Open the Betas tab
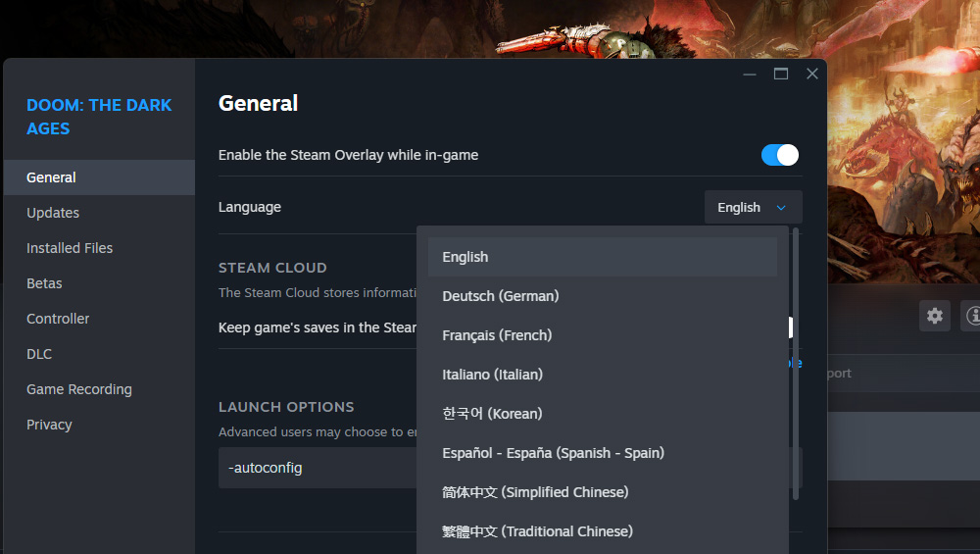Image resolution: width=980 pixels, height=554 pixels. (x=99, y=283)
